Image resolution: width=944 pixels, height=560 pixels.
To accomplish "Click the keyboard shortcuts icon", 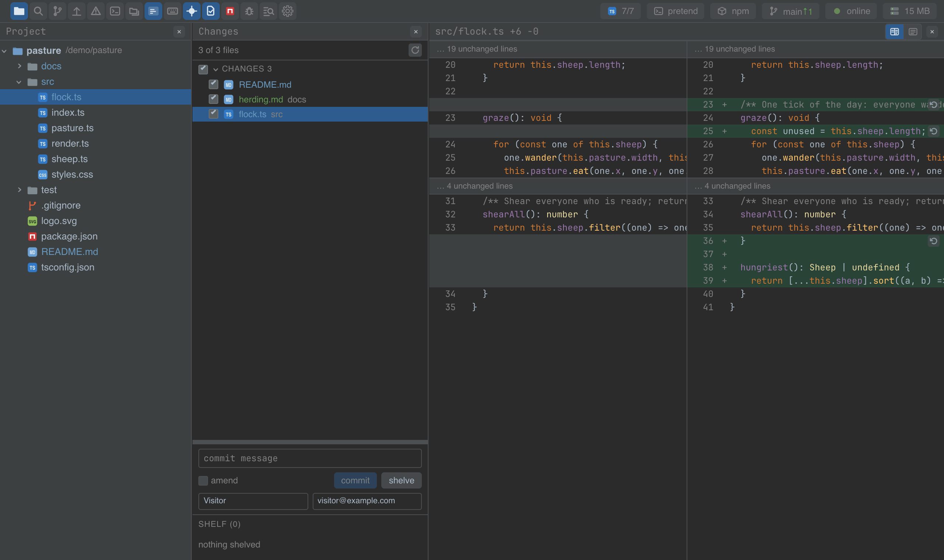I will click(x=173, y=11).
